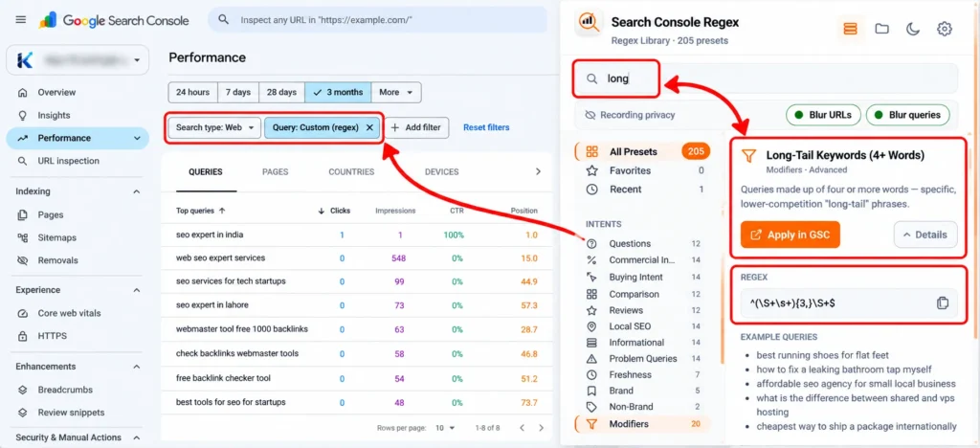Click Apply in GSC button
The height and width of the screenshot is (448, 980).
pos(790,235)
